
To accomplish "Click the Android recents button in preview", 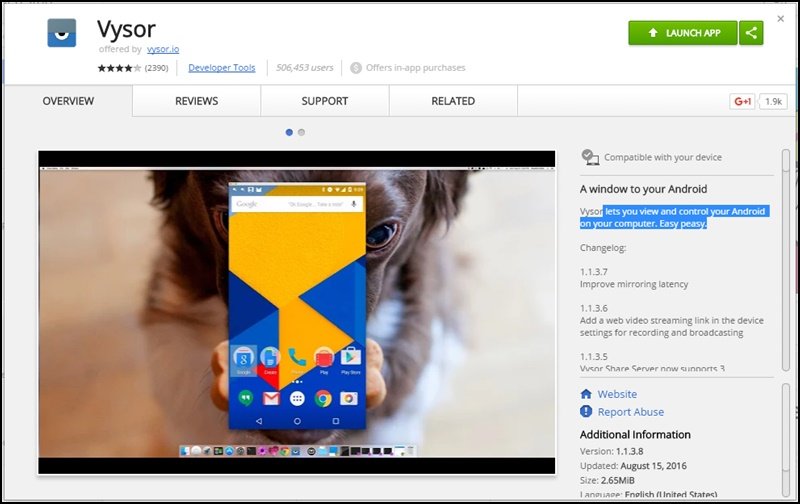I will point(335,421).
